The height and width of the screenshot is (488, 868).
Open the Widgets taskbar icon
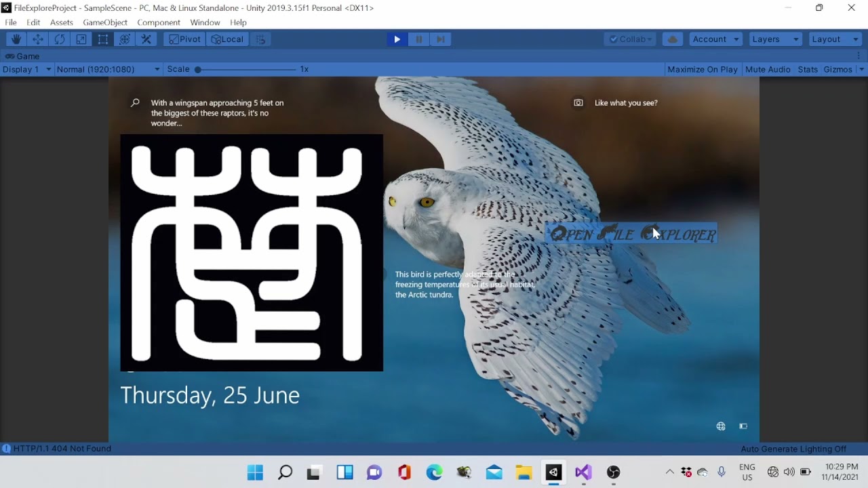[x=345, y=472]
